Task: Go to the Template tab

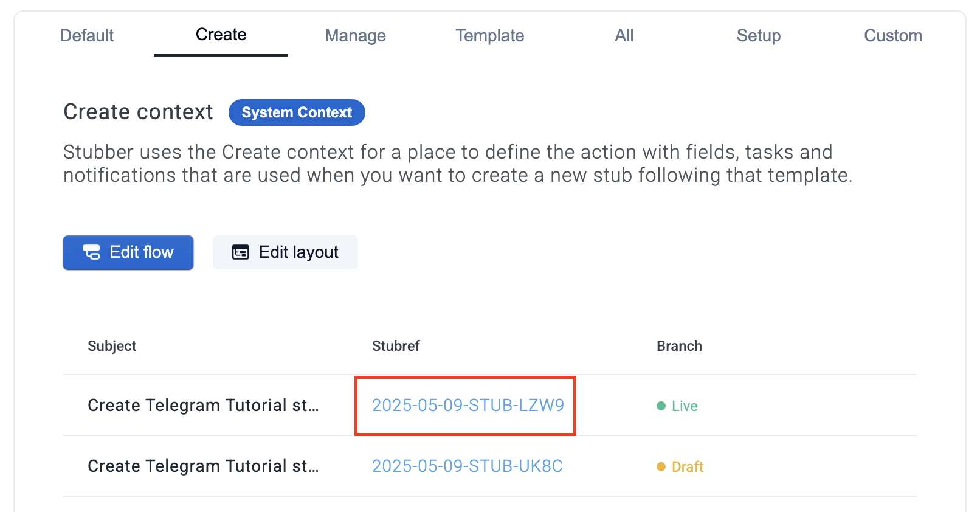Action: coord(490,35)
